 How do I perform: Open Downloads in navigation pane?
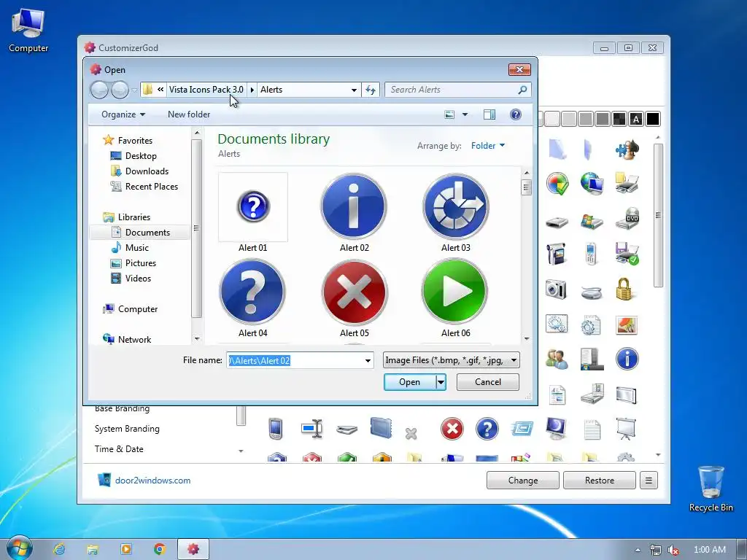[147, 171]
